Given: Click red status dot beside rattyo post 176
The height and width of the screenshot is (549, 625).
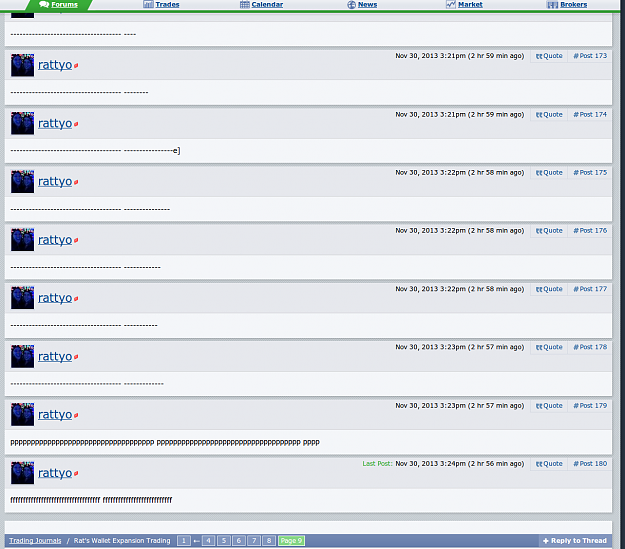Looking at the screenshot, I should [76, 240].
